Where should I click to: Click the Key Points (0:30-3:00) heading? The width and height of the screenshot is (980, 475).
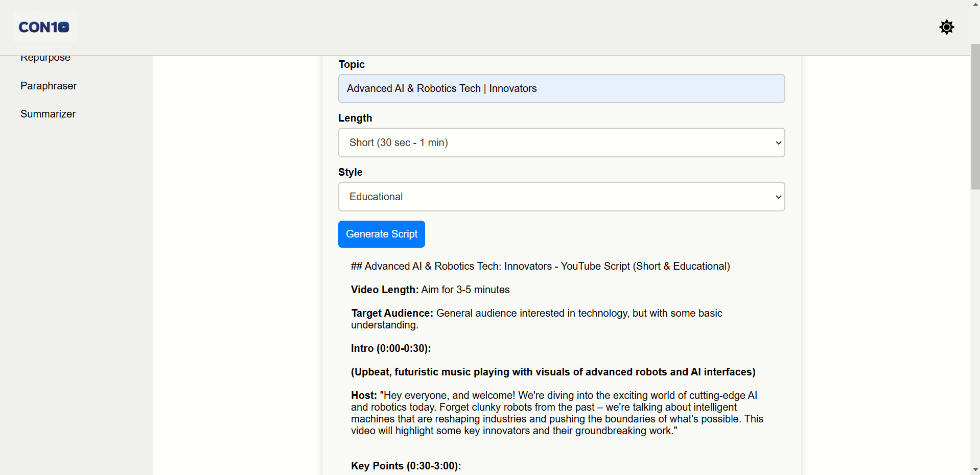pos(406,466)
